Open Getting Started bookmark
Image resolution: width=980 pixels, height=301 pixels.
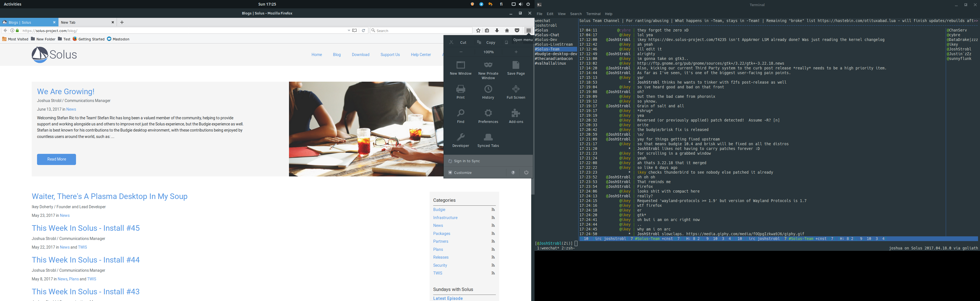coord(89,39)
